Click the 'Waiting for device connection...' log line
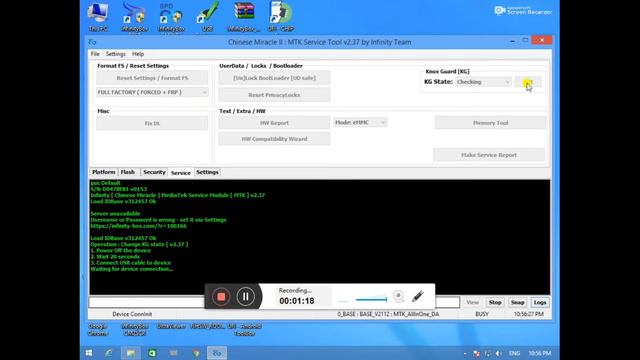Screen dimensions: 640x360 point(131,269)
